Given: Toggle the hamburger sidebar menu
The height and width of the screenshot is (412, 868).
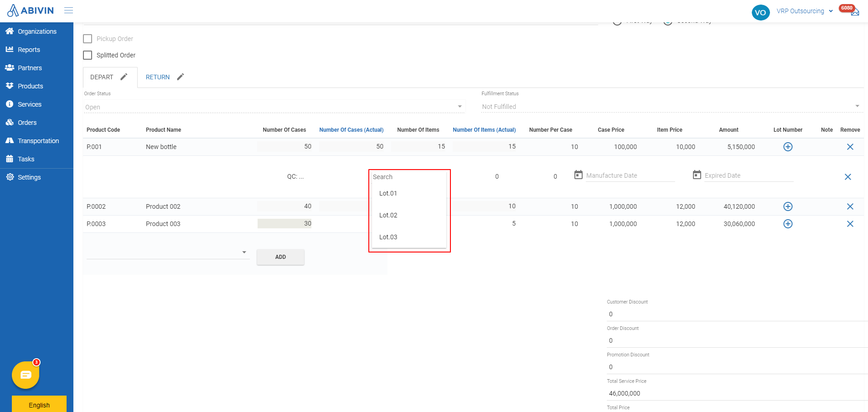Looking at the screenshot, I should coord(69,10).
